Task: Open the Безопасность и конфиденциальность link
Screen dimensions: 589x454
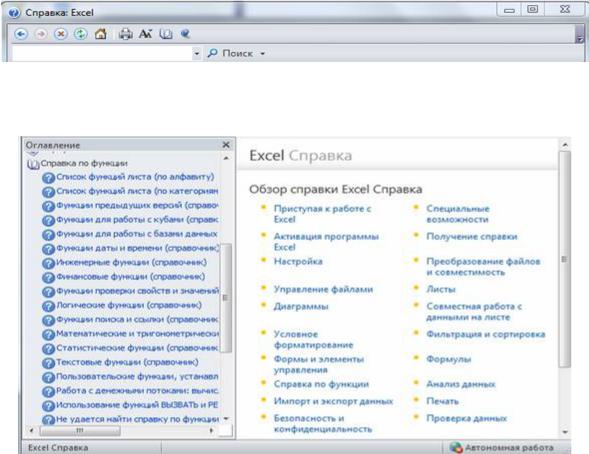Action: (x=323, y=424)
